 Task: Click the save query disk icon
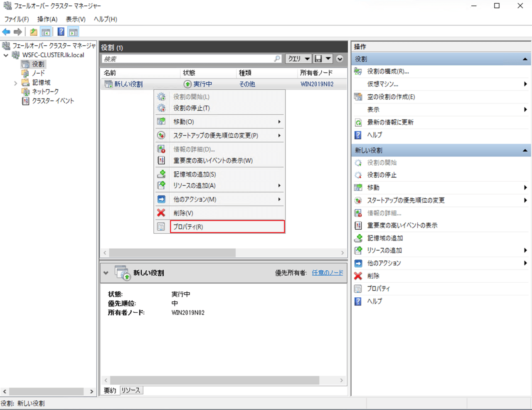pos(318,59)
